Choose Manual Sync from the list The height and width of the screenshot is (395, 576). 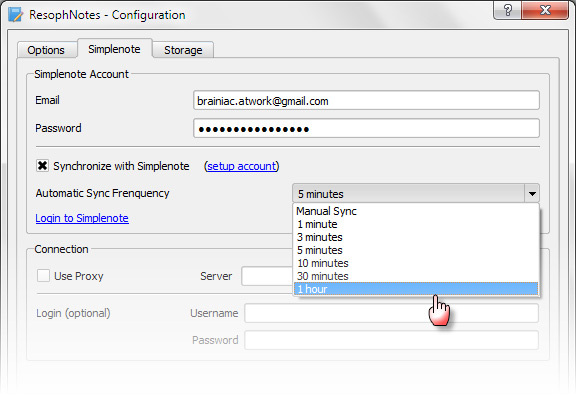click(x=416, y=211)
